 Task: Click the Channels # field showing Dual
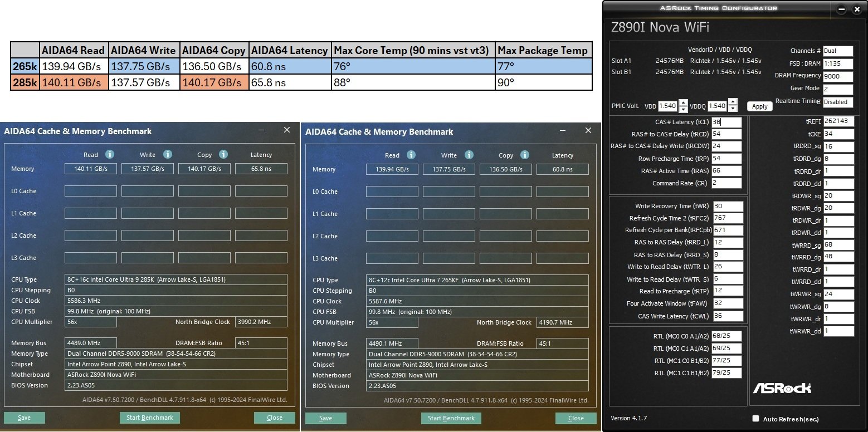click(x=838, y=51)
